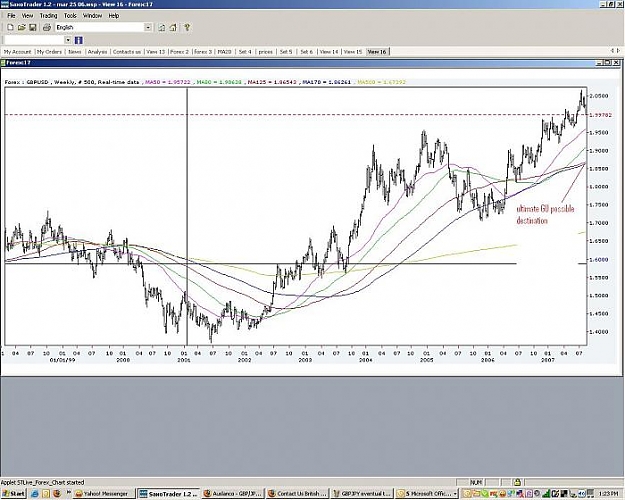625x500 pixels.
Task: Switch to the News tab
Action: pyautogui.click(x=75, y=52)
